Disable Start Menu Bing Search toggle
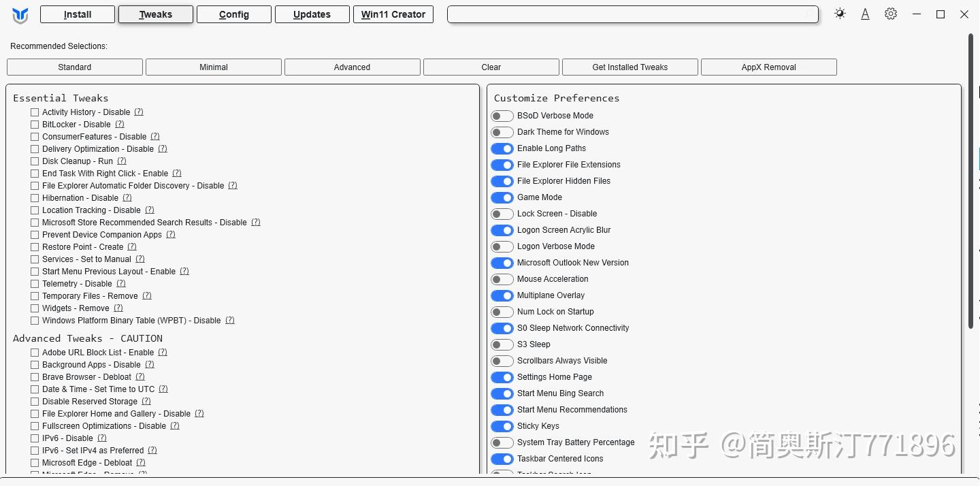980x486 pixels. pyautogui.click(x=502, y=393)
